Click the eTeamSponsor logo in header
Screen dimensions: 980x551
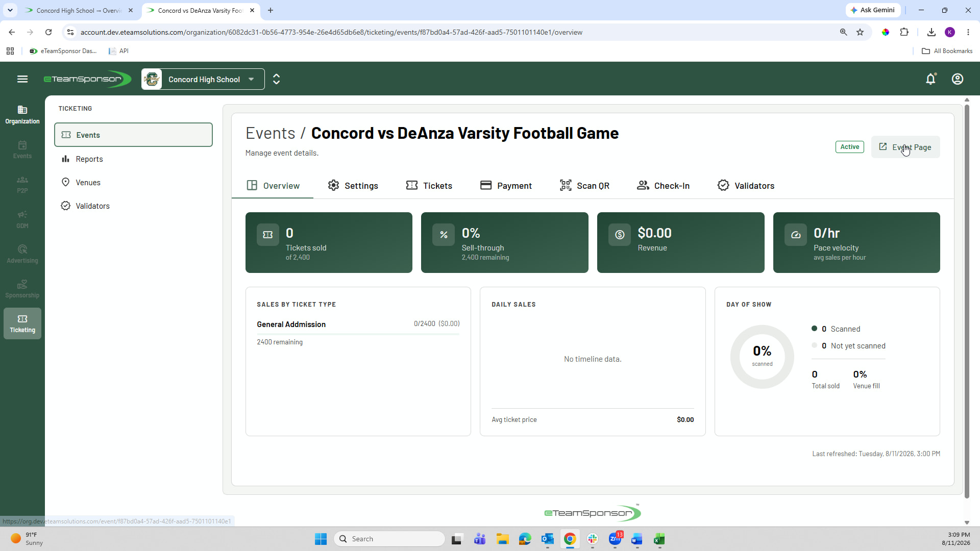click(x=87, y=79)
